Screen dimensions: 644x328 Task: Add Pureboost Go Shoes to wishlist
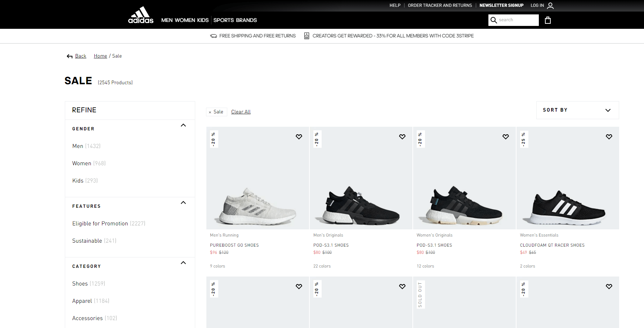(x=299, y=137)
